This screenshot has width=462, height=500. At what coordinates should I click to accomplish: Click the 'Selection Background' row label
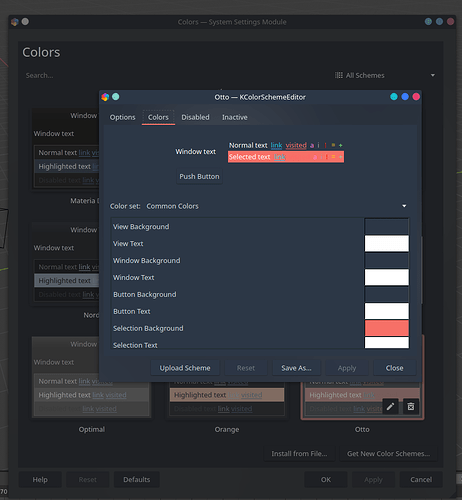point(148,328)
